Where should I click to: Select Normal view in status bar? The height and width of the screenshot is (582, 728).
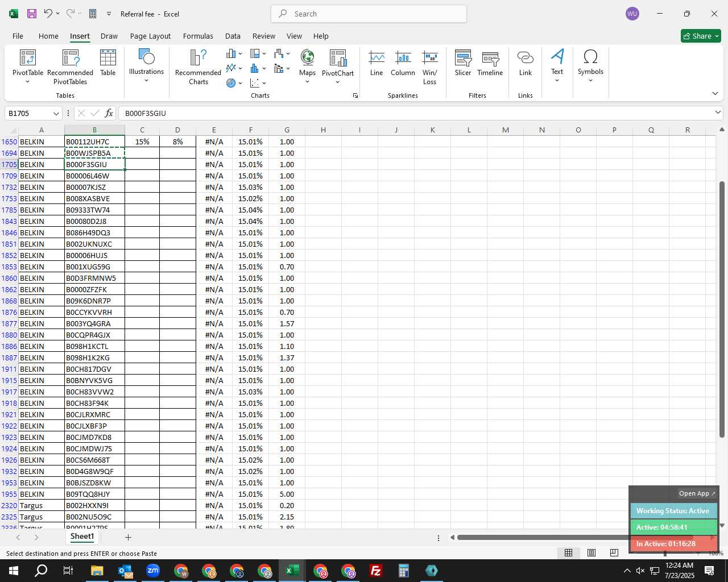[568, 553]
